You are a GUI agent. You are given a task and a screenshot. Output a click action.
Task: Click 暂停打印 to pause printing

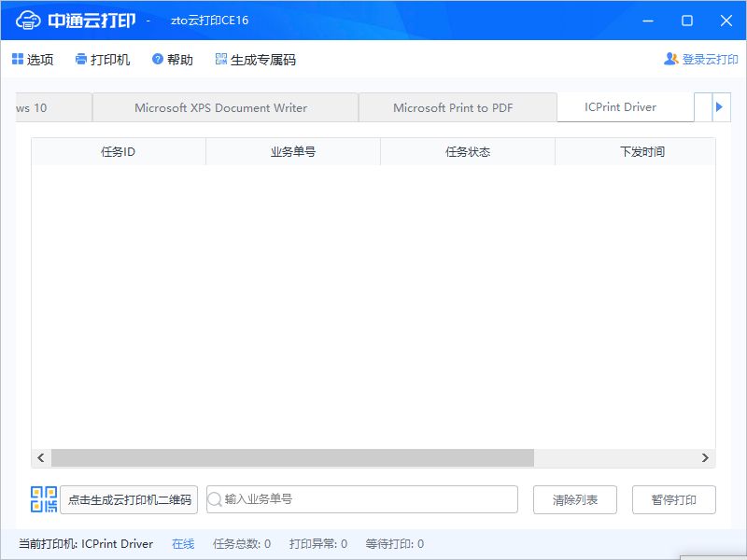pos(674,499)
